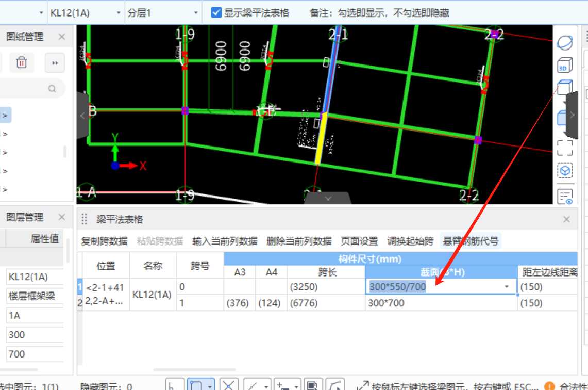The image size is (588, 390).
Task: Open the rectangle selection tool dropdown arrow
Action: click(x=210, y=386)
